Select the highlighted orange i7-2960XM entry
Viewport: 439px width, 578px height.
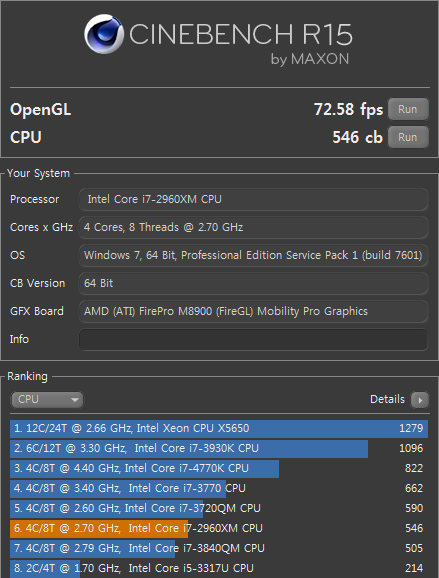pos(219,528)
